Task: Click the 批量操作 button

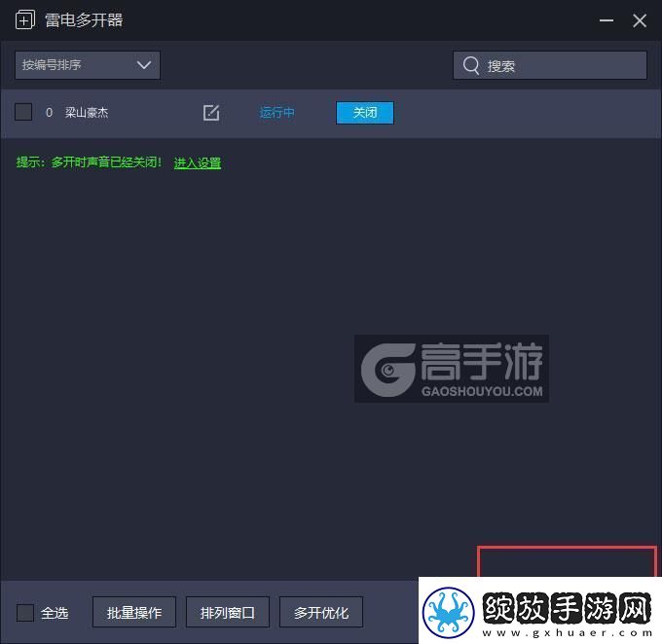Action: 134,612
